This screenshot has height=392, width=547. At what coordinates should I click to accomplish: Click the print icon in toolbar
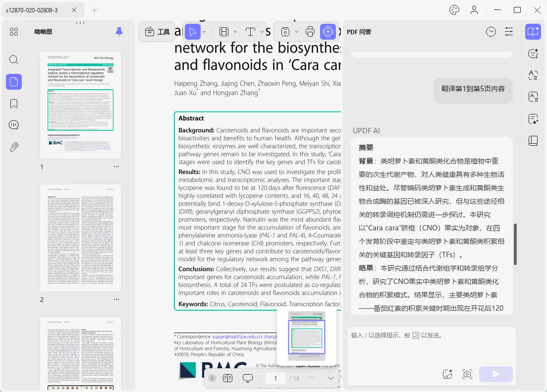(310, 32)
